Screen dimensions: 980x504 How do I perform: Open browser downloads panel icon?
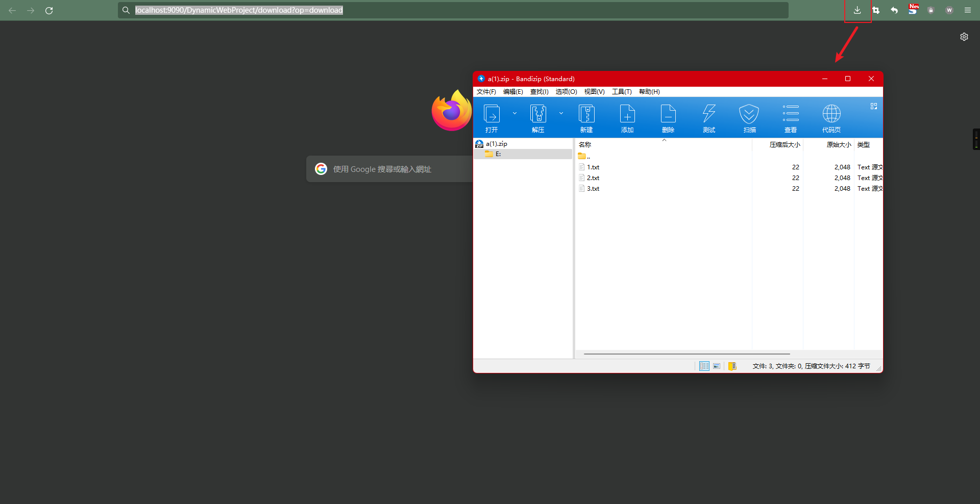click(857, 10)
